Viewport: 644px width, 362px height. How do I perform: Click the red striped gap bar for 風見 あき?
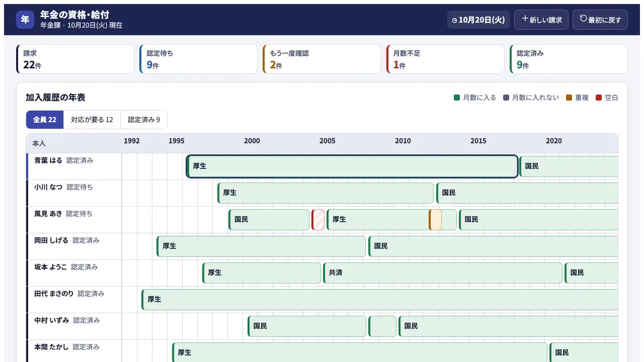[x=318, y=220]
